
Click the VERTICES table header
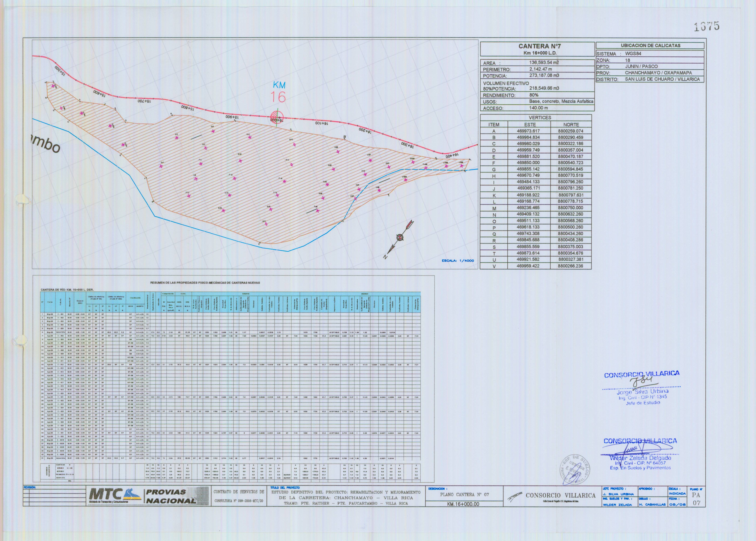(x=540, y=118)
